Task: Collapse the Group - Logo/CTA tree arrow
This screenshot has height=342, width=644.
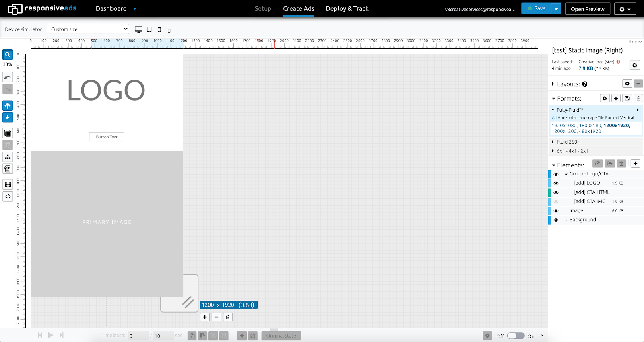Action: pos(566,174)
